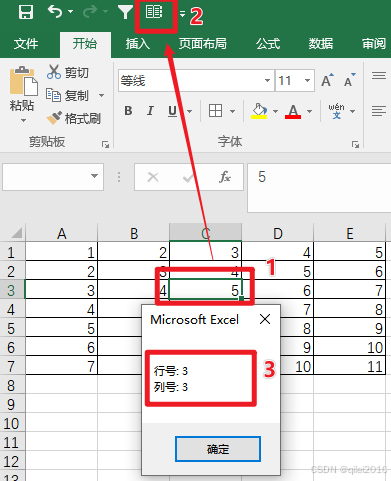Click the Increase Font Size icon
Image resolution: width=391 pixels, height=481 pixels.
[327, 80]
